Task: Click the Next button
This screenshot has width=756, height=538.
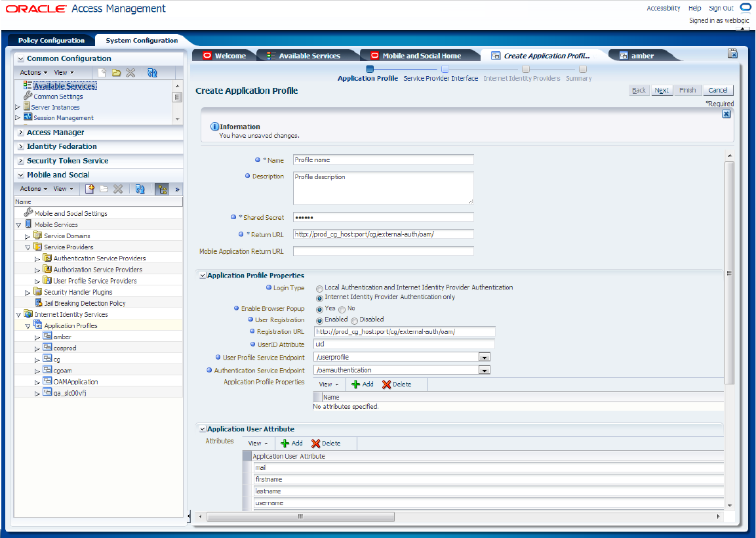Action: click(662, 91)
